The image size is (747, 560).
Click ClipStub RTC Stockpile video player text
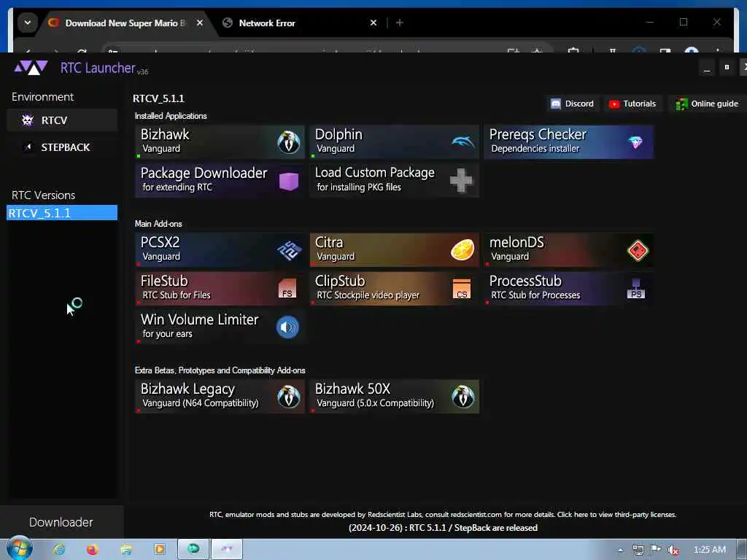click(x=368, y=295)
